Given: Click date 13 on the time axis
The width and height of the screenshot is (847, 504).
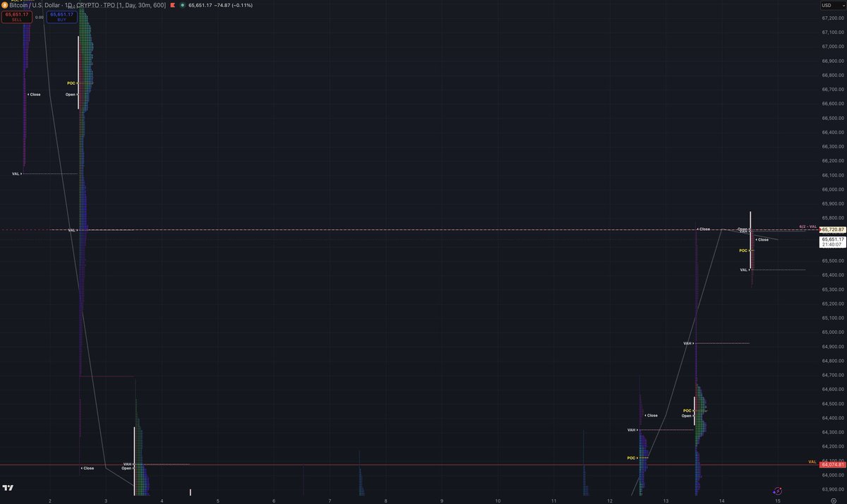Looking at the screenshot, I should click(x=666, y=500).
